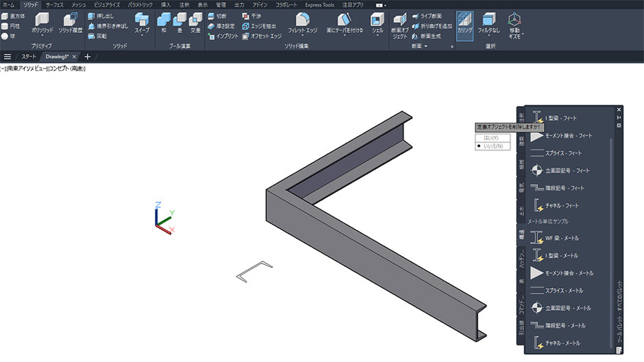Open the ハッチング palette side tab
Screen dimensions: 644x362
click(521, 259)
